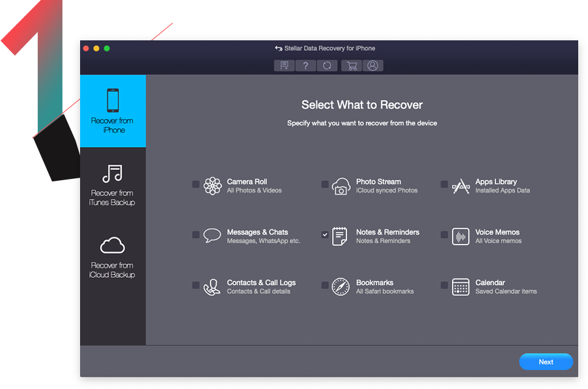Click the Apps Library icon
Screen dimensions: 588x389
pyautogui.click(x=461, y=185)
